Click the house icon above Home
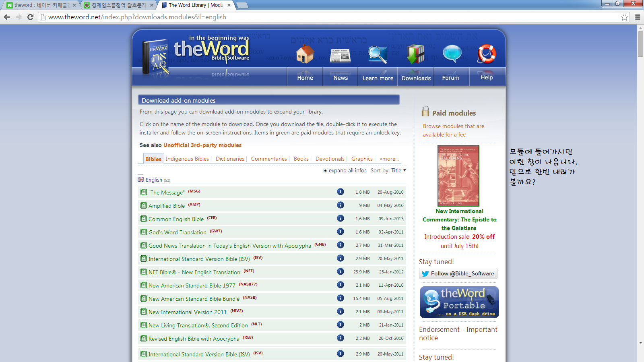Screen dimensions: 644x362 (305, 54)
